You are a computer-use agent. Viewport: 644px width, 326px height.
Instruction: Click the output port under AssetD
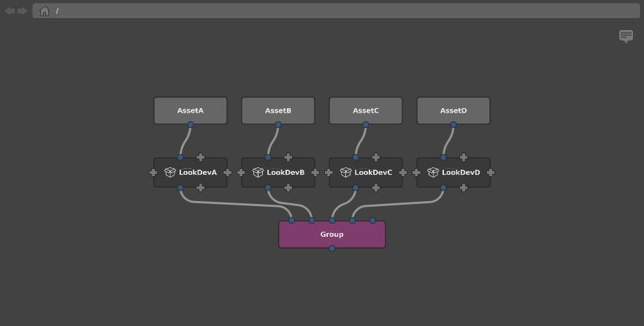[453, 124]
